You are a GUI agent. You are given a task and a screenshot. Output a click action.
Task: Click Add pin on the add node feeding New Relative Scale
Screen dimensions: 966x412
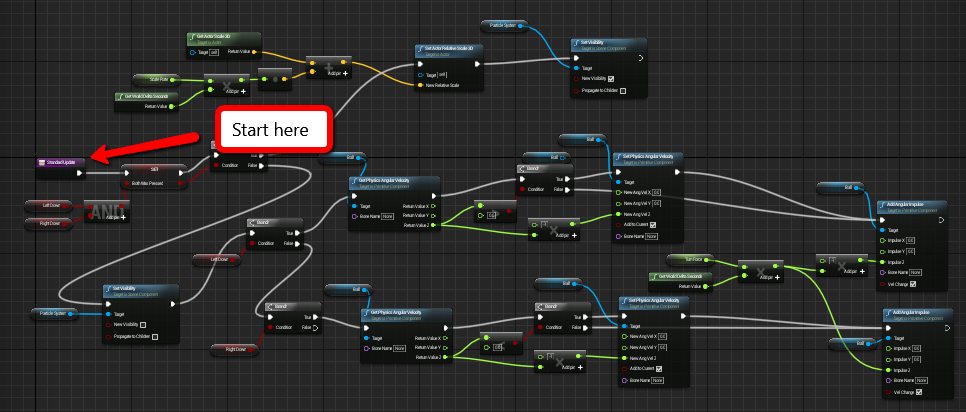pyautogui.click(x=338, y=73)
